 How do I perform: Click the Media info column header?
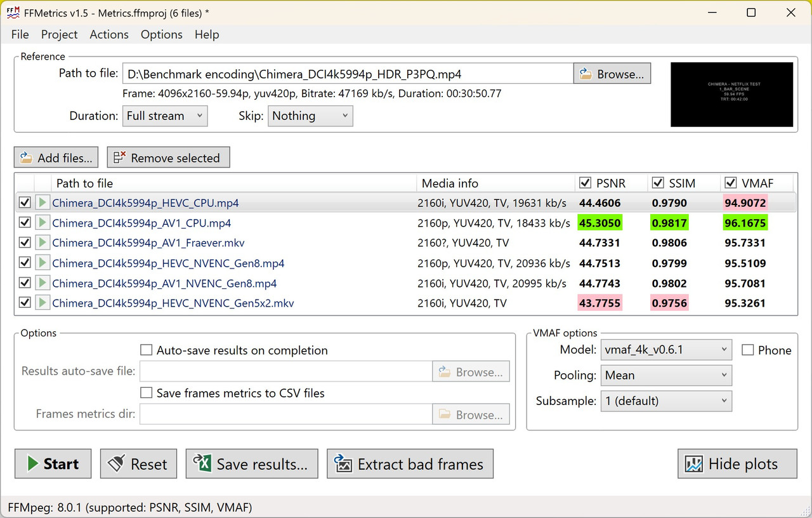click(x=496, y=183)
